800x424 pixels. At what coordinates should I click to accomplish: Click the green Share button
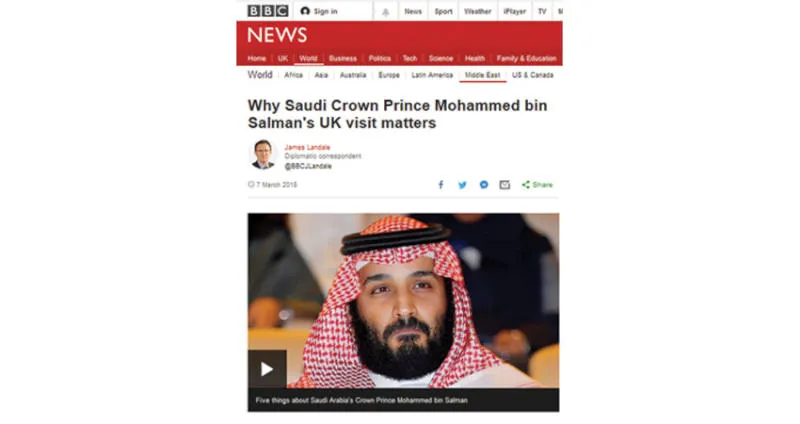click(x=537, y=185)
